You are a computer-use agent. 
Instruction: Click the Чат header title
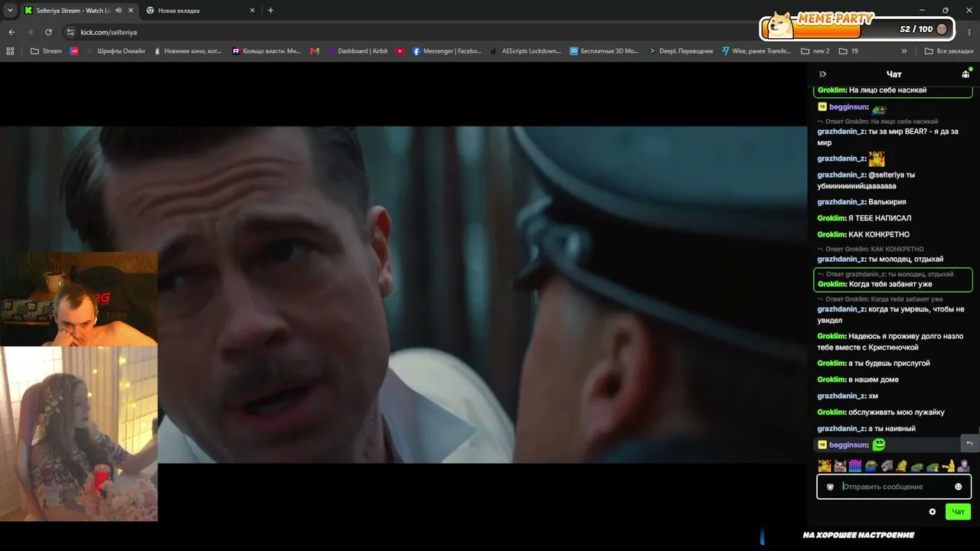(893, 74)
